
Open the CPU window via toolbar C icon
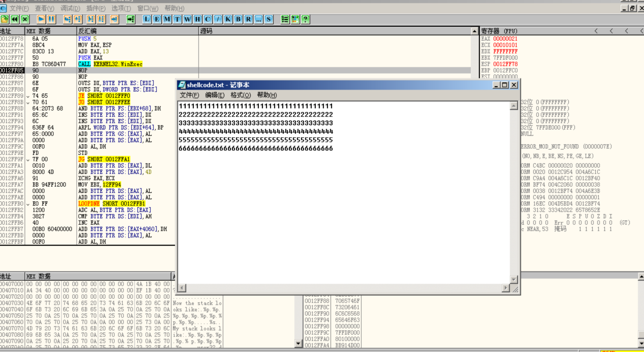208,19
